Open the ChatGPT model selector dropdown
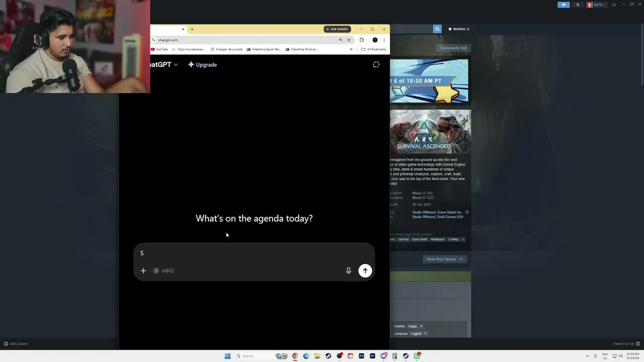The width and height of the screenshot is (644, 362). (165, 64)
